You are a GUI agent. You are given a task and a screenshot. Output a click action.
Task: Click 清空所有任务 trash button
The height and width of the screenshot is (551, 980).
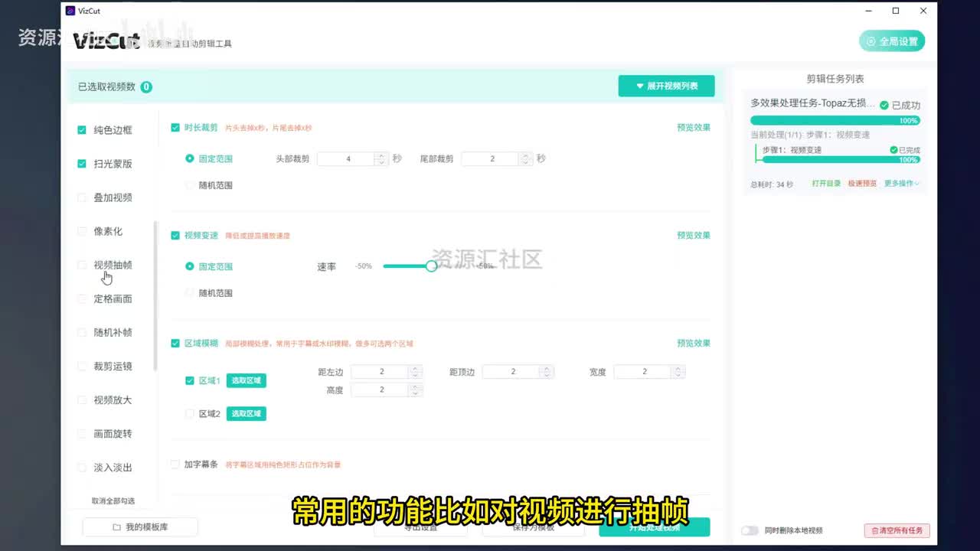tap(897, 530)
